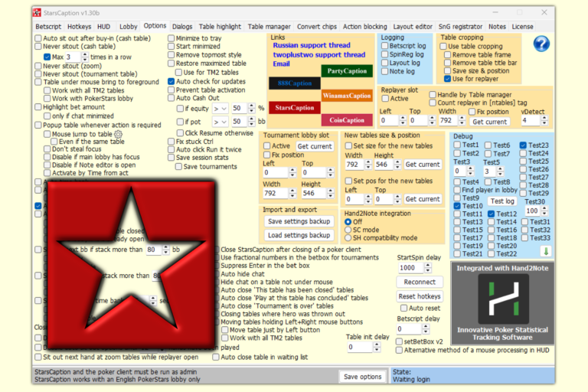Toggle Auto reset checkbox
The width and height of the screenshot is (588, 392).
(404, 308)
